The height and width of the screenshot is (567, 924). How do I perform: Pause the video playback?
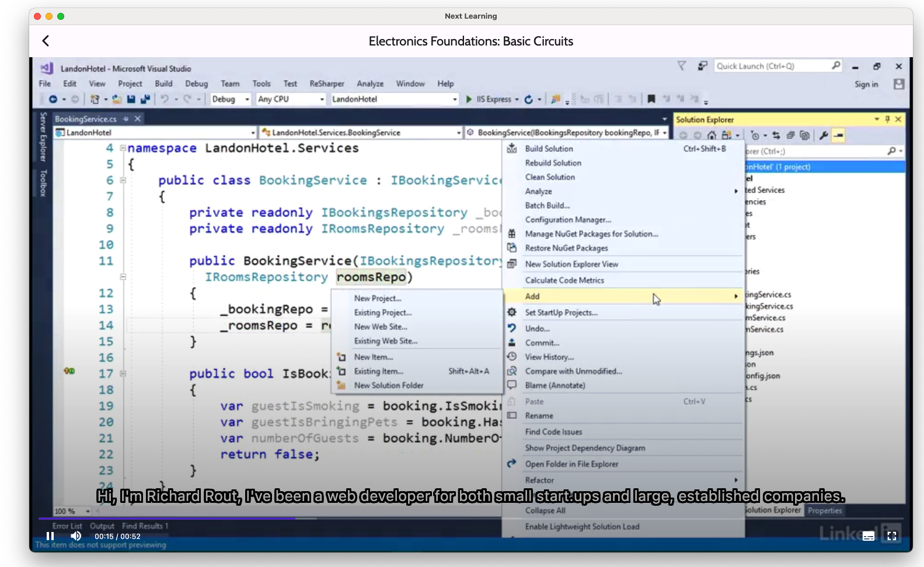50,536
